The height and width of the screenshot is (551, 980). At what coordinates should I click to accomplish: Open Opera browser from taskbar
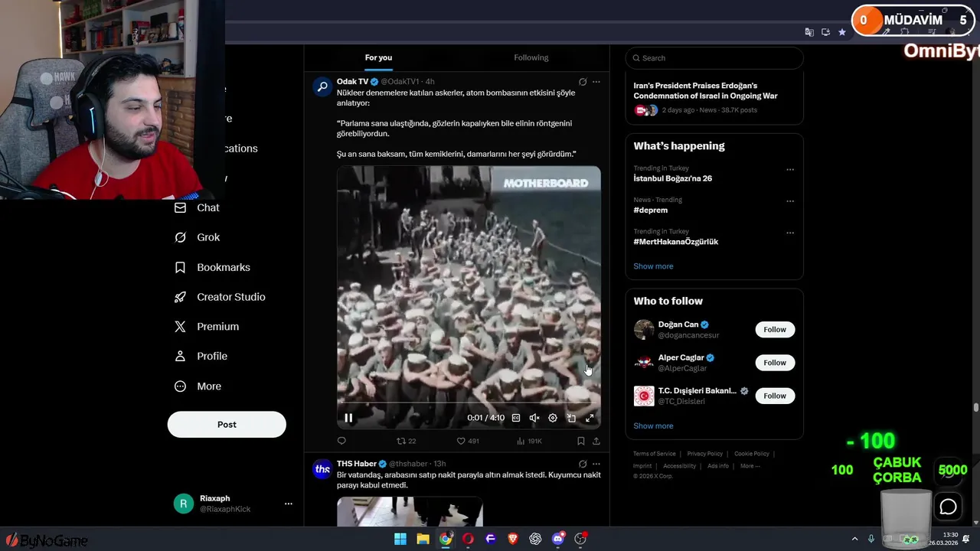tap(468, 540)
